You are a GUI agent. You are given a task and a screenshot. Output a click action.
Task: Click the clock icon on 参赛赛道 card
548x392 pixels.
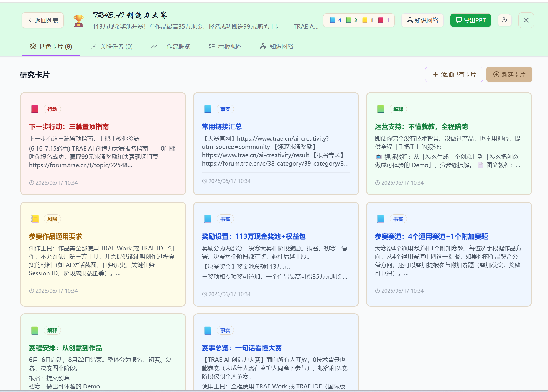378,291
